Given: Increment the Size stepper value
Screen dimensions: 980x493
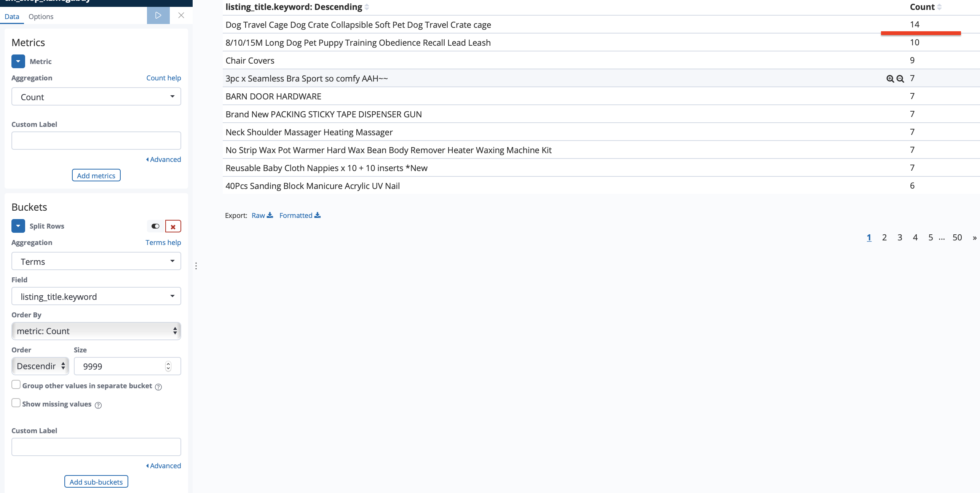Looking at the screenshot, I should (x=168, y=364).
